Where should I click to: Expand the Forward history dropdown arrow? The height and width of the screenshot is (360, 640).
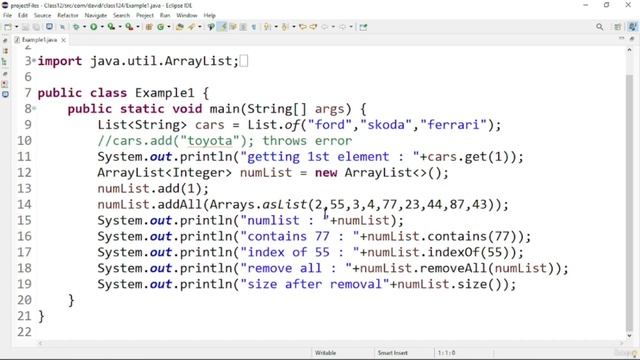point(351,27)
